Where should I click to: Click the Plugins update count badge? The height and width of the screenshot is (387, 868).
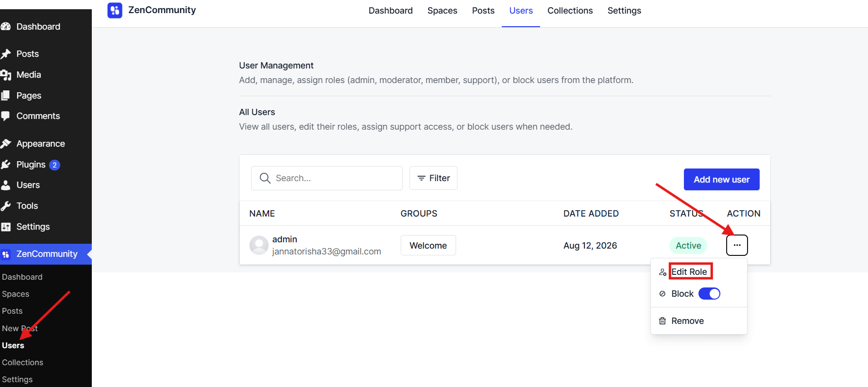click(54, 165)
